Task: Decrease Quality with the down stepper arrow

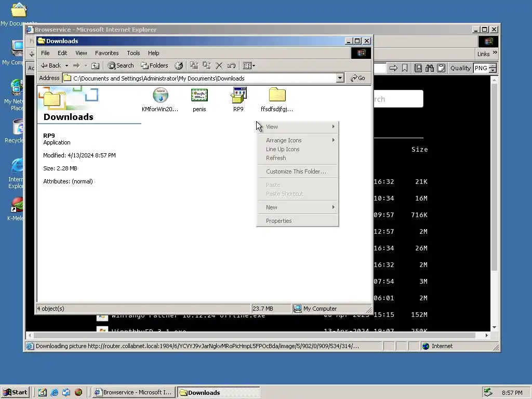Action: tap(493, 70)
